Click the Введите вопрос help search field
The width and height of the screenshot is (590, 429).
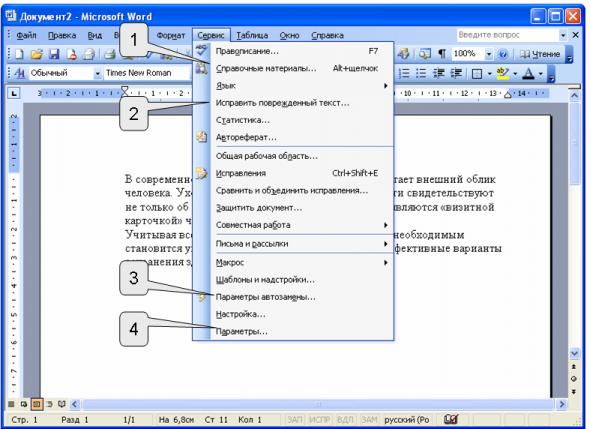point(507,35)
